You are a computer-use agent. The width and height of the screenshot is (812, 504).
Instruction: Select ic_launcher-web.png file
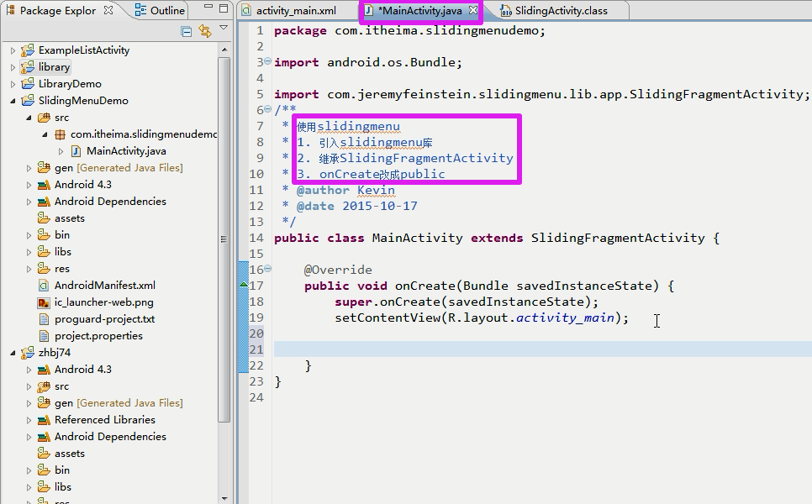tap(103, 302)
